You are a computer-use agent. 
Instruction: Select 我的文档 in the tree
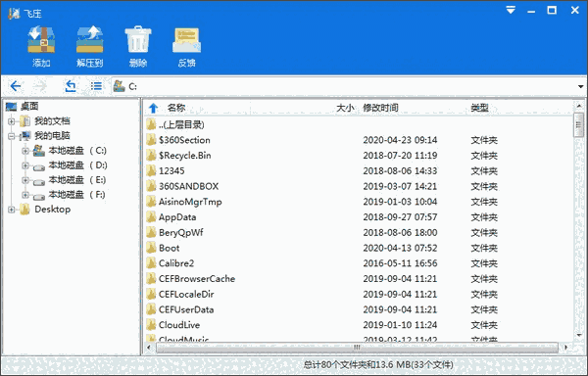tap(52, 121)
